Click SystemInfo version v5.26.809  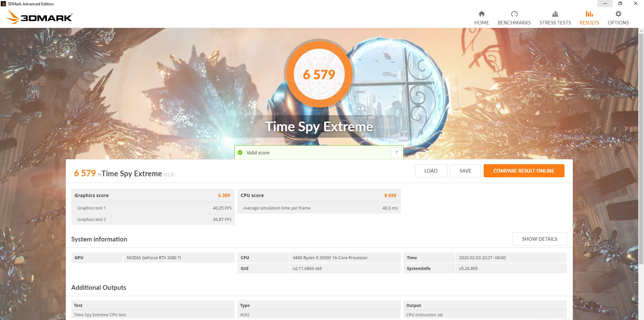[x=511, y=268]
